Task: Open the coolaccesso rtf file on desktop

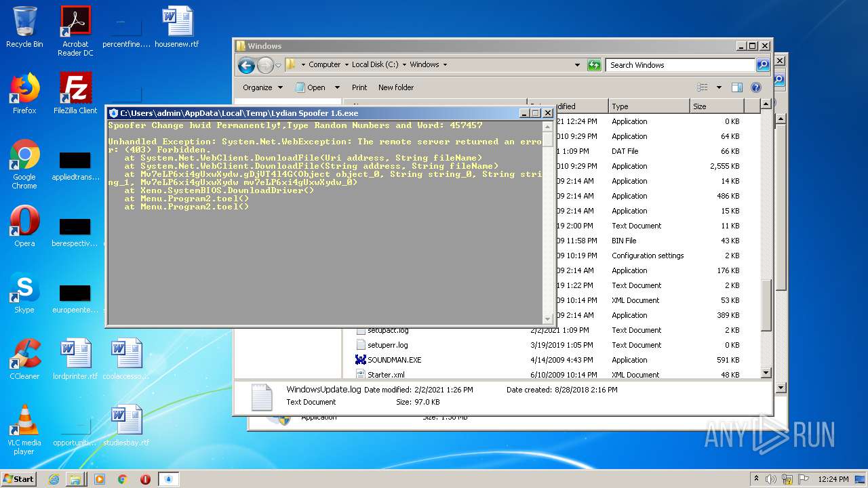Action: pyautogui.click(x=126, y=359)
